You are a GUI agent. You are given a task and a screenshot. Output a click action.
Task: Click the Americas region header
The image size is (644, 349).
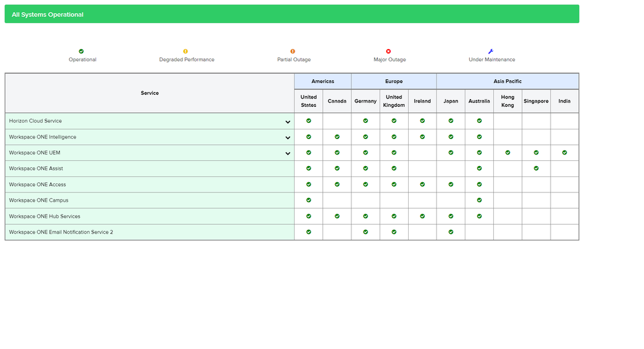point(323,81)
